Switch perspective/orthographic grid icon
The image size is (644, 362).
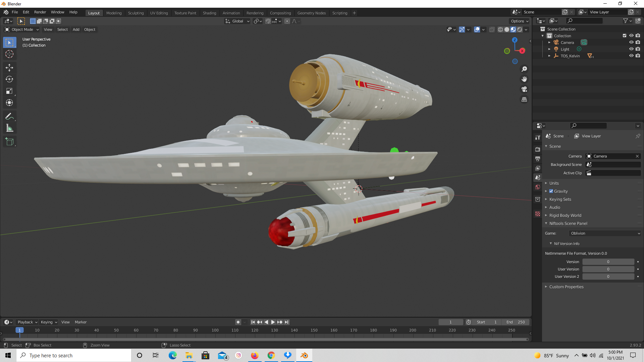[524, 100]
